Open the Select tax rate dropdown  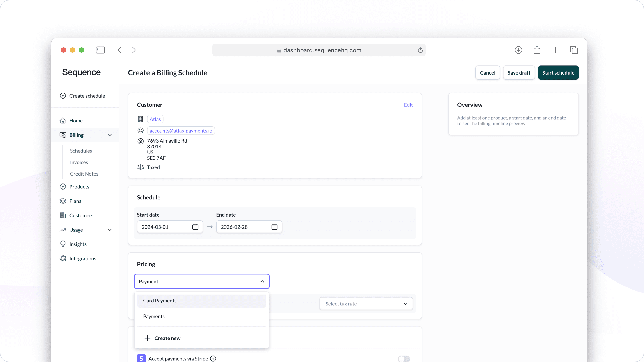[366, 304]
